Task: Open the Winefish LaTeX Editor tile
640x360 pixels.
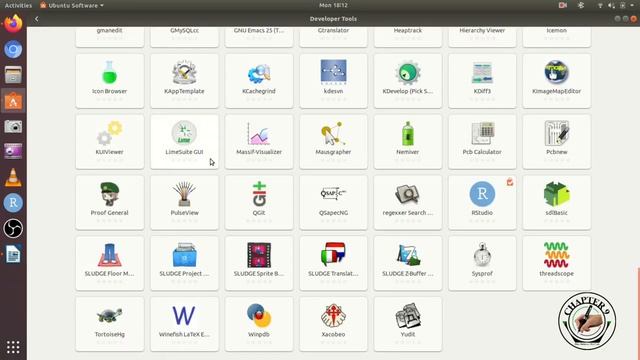Action: pyautogui.click(x=184, y=324)
